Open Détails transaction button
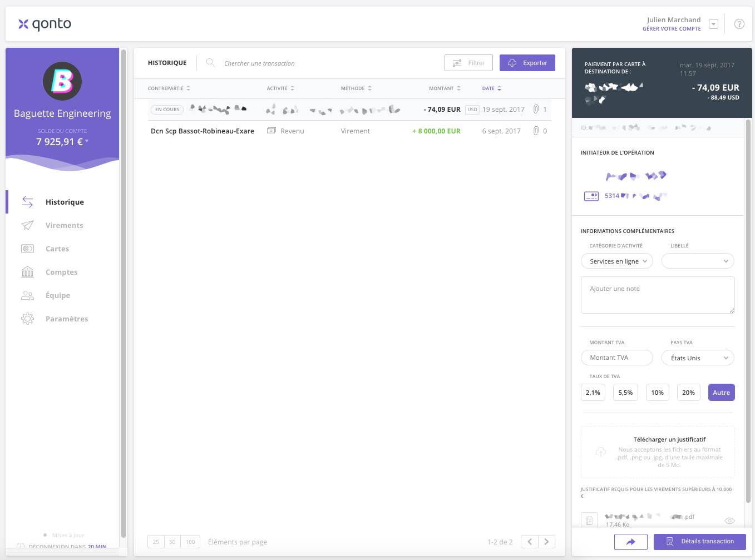Screen dimensions: 755x560 700,542
